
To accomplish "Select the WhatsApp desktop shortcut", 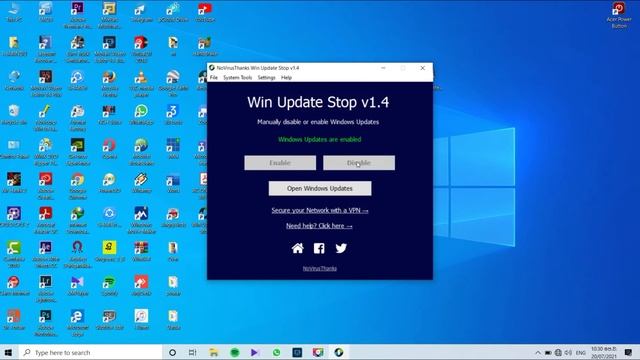I will click(141, 115).
